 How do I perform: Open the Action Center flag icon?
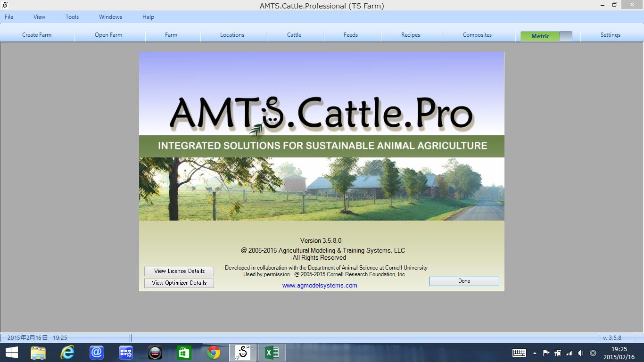point(546,353)
